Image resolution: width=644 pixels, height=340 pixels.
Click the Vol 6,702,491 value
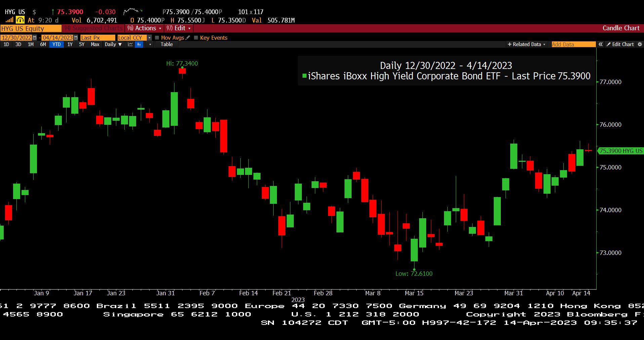coord(94,20)
